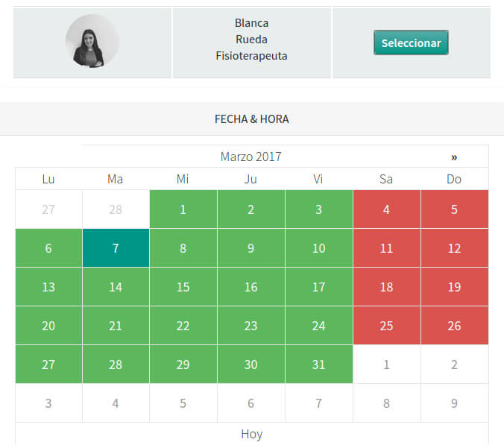504x448 pixels.
Task: Click red Saturday 18 cell
Action: [x=386, y=287]
